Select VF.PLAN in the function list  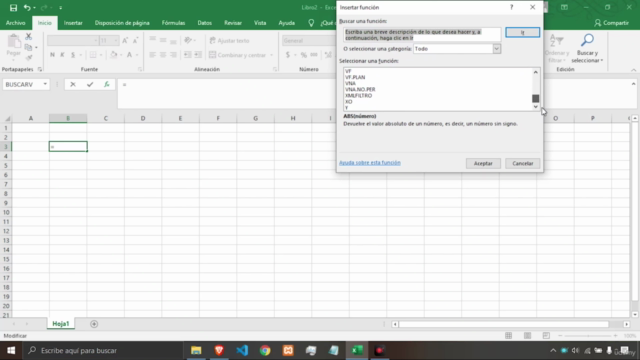click(x=355, y=77)
